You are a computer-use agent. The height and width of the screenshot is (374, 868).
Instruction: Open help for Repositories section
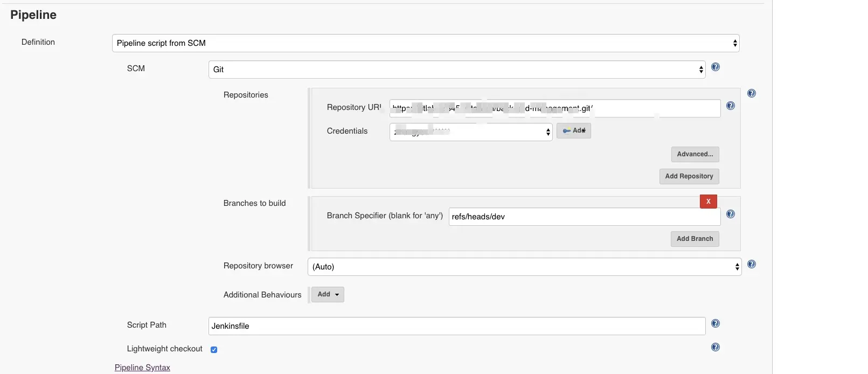[x=752, y=93]
